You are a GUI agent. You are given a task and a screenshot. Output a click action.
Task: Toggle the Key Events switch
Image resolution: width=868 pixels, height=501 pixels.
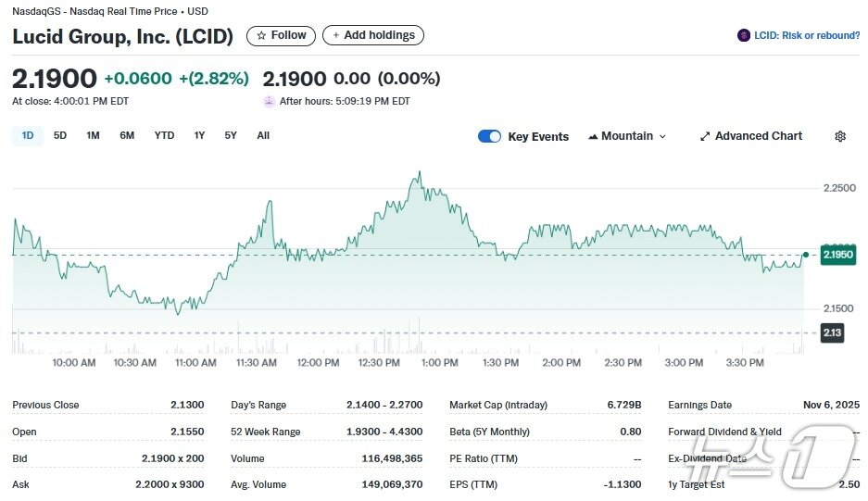coord(489,136)
